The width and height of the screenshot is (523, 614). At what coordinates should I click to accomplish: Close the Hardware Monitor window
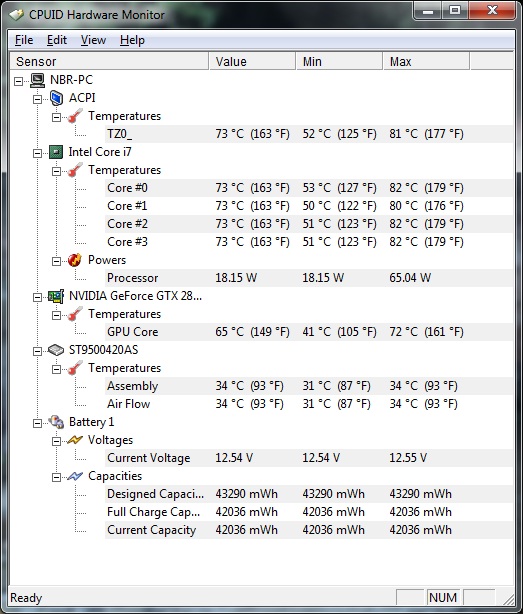(x=492, y=11)
